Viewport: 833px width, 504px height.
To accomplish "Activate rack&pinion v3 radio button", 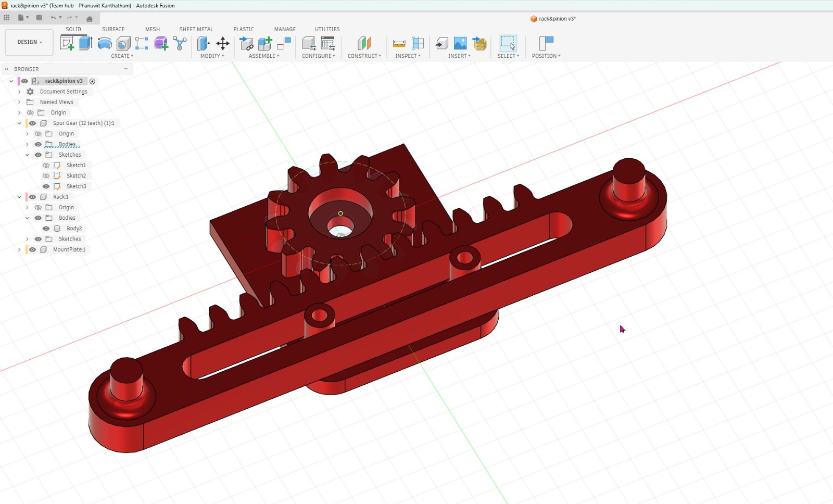I will click(93, 81).
